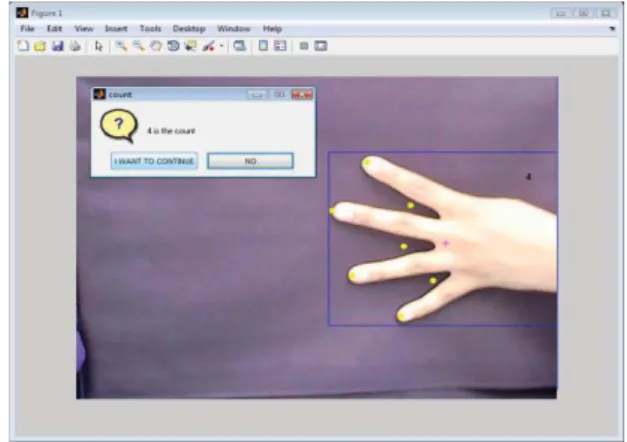Click the Hide Plot Tools icon

coord(304,46)
